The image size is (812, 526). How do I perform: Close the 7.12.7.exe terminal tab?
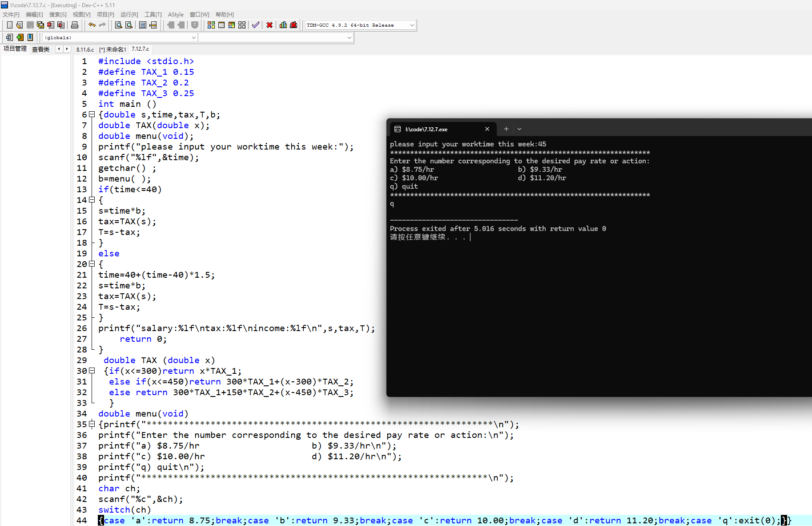(x=487, y=129)
